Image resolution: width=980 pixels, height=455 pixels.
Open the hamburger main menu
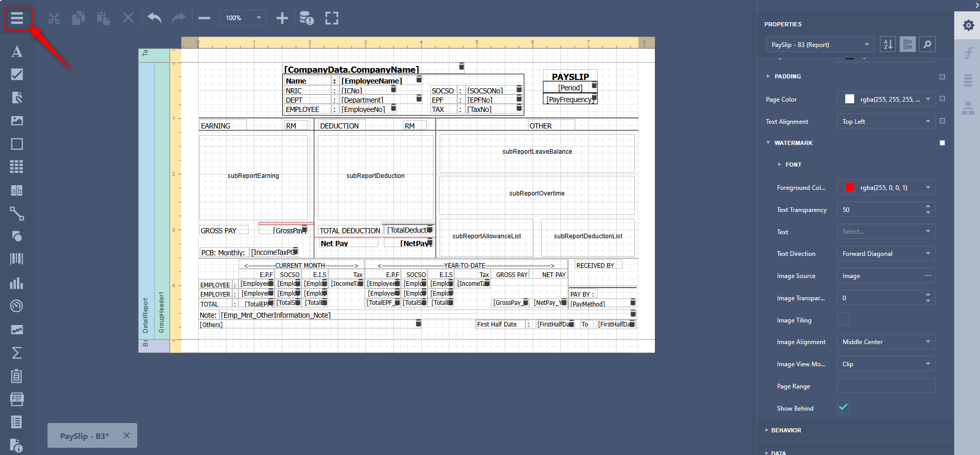(x=17, y=19)
